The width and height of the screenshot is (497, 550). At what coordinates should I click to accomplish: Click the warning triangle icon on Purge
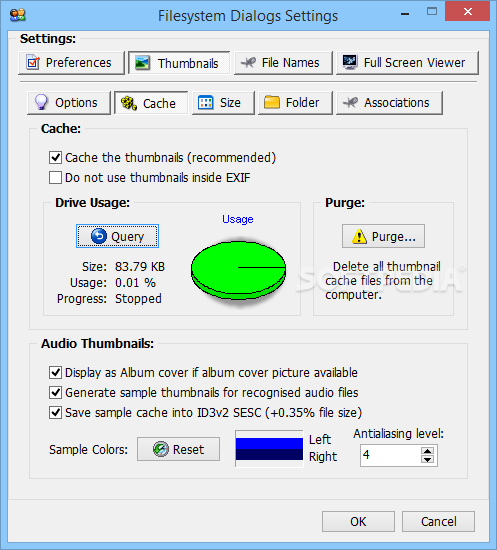pos(360,236)
